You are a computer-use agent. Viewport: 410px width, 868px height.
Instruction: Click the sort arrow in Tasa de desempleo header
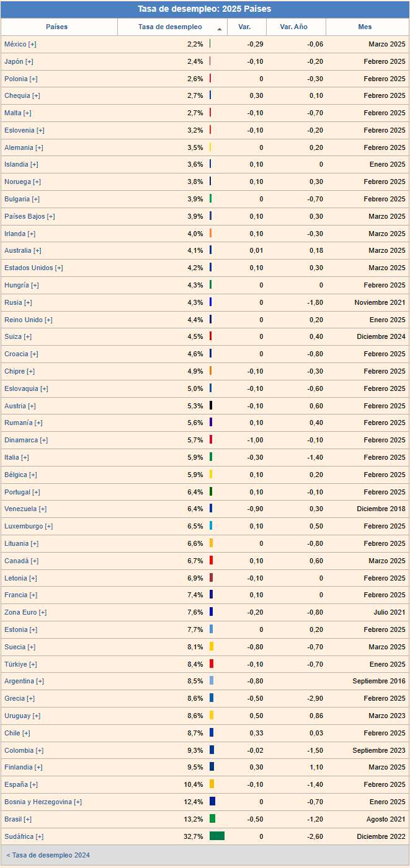coord(220,29)
